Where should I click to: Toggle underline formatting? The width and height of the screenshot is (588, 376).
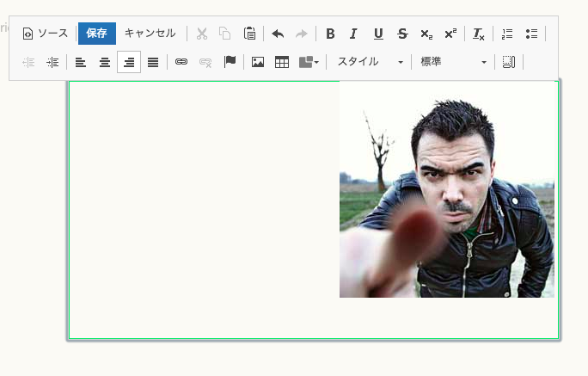378,34
